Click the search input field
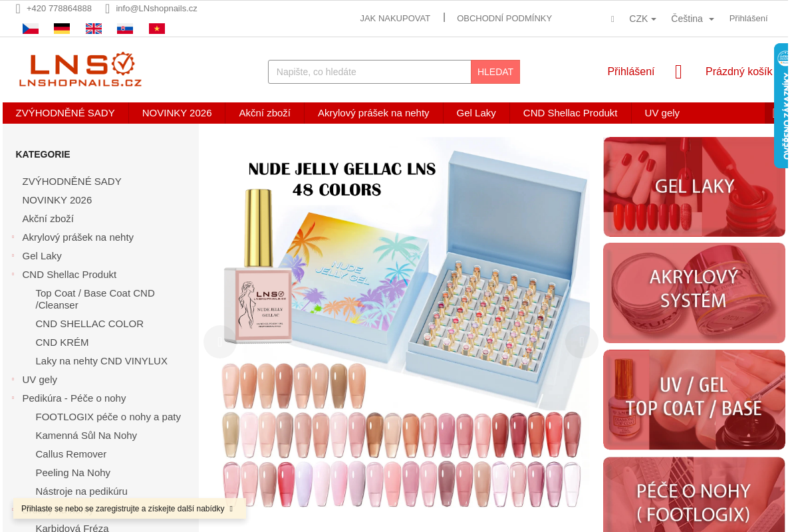The width and height of the screenshot is (798, 532). pyautogui.click(x=370, y=72)
